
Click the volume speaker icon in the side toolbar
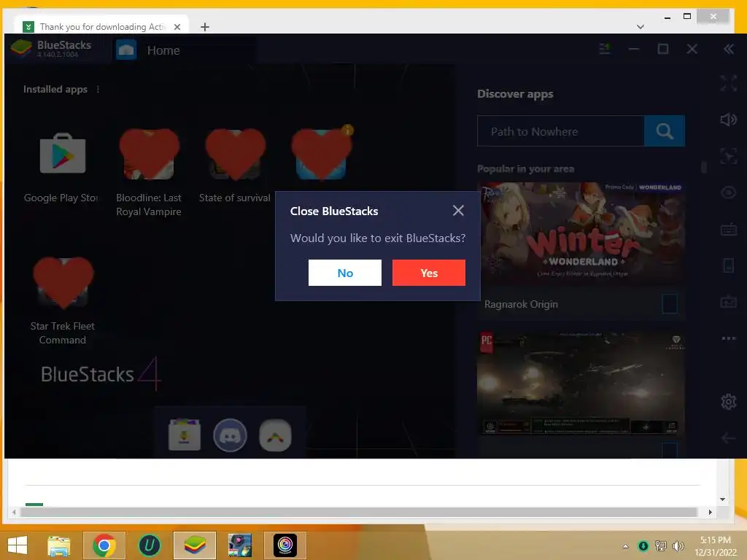click(729, 119)
